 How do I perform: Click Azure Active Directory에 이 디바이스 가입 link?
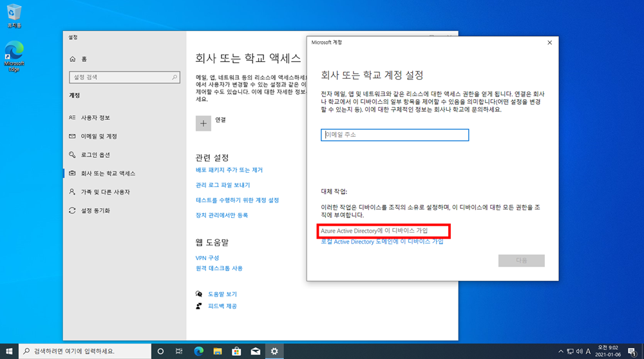click(x=374, y=231)
